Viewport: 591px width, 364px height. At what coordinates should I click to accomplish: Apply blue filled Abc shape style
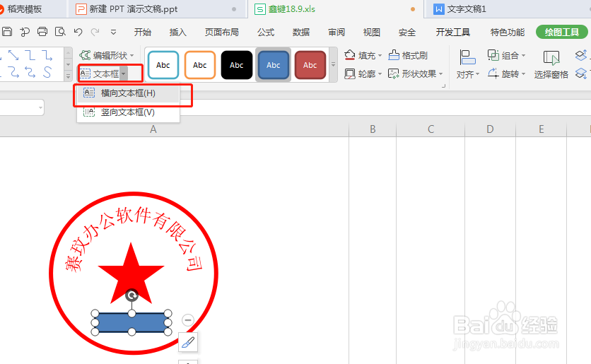[x=274, y=65]
